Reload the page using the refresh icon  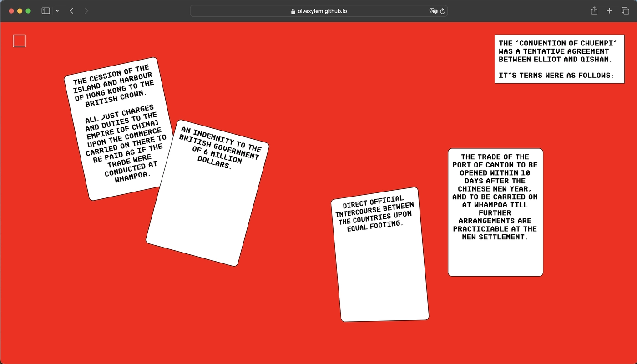[x=442, y=11]
